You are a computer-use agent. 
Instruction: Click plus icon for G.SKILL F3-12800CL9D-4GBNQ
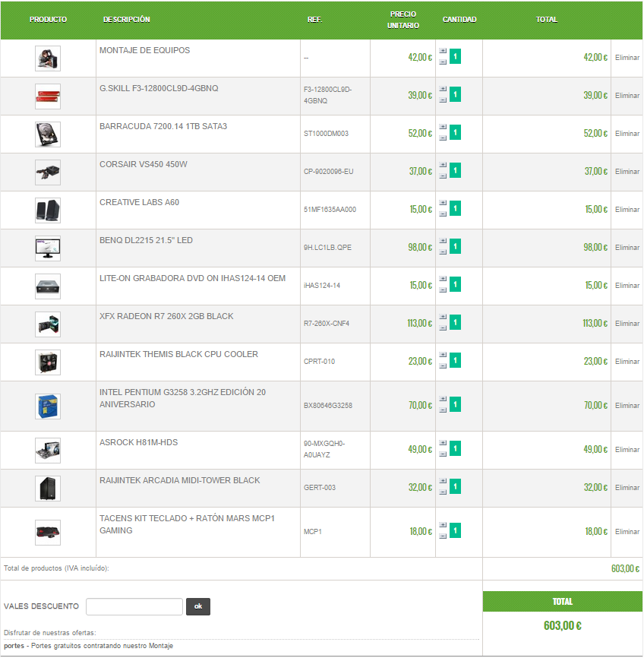[443, 89]
